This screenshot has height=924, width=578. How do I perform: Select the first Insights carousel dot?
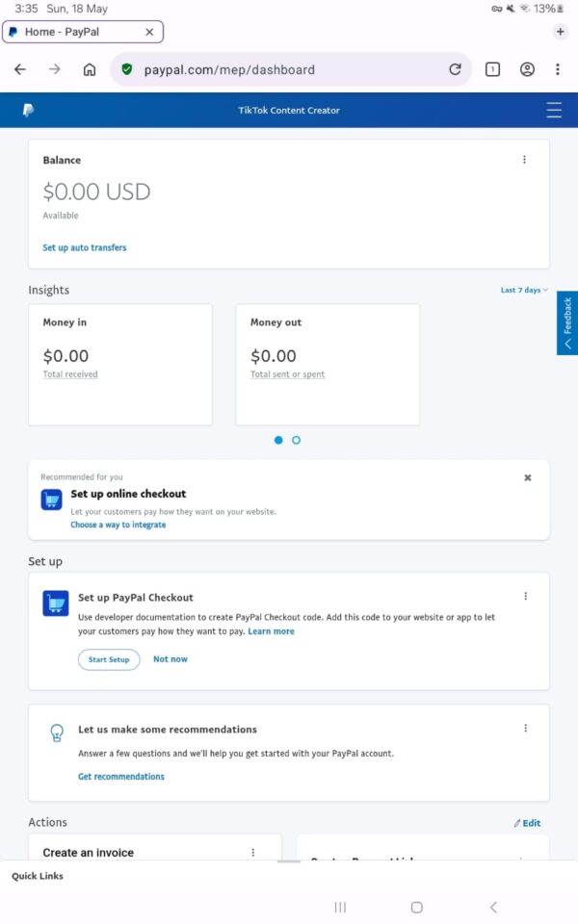278,440
